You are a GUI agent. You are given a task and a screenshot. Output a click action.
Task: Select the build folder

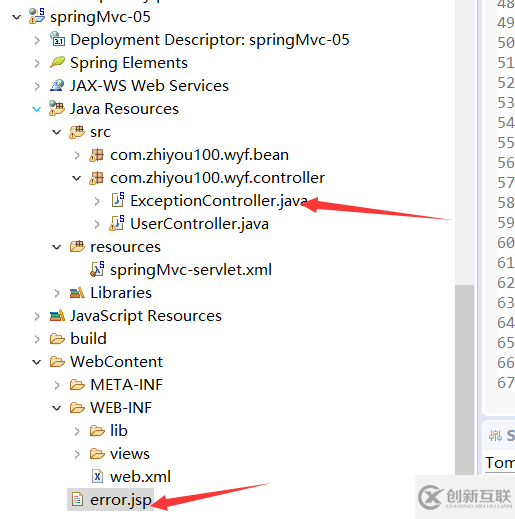coord(88,339)
